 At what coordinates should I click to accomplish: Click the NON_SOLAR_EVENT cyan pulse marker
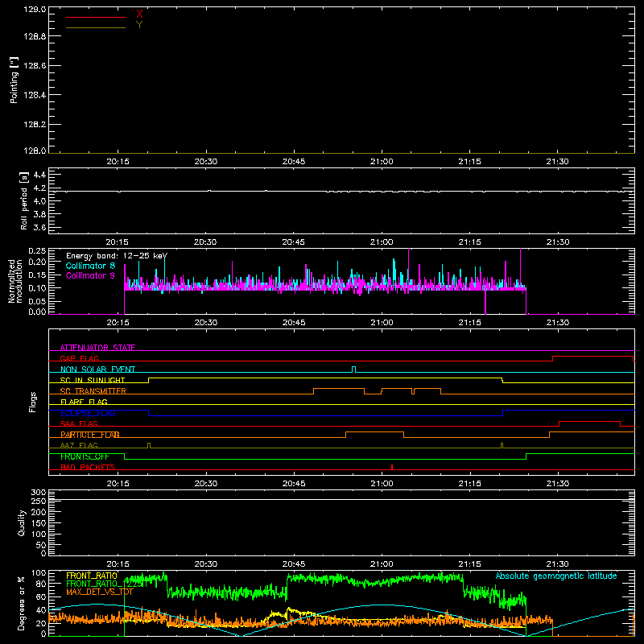tap(354, 369)
